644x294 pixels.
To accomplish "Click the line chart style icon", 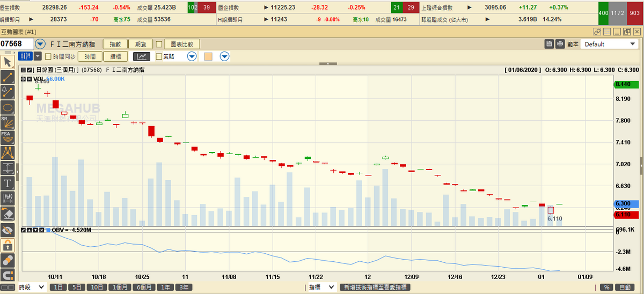I will tap(142, 56).
